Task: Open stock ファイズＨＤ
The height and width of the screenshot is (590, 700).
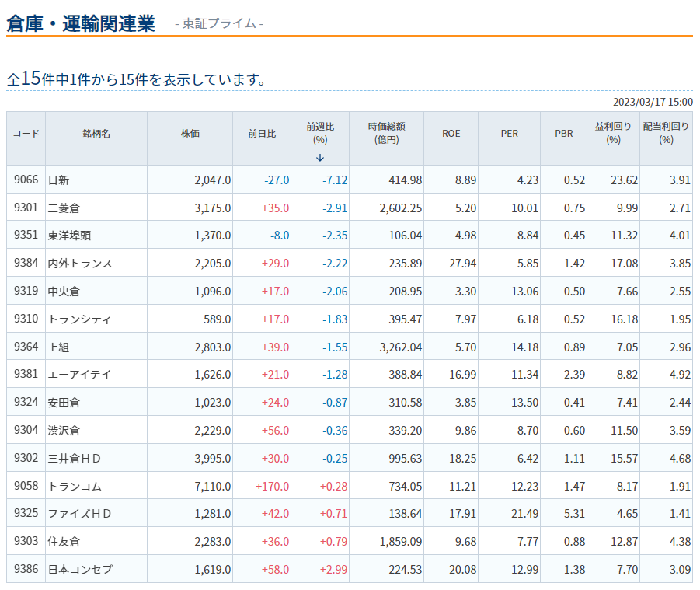Action: (x=79, y=514)
